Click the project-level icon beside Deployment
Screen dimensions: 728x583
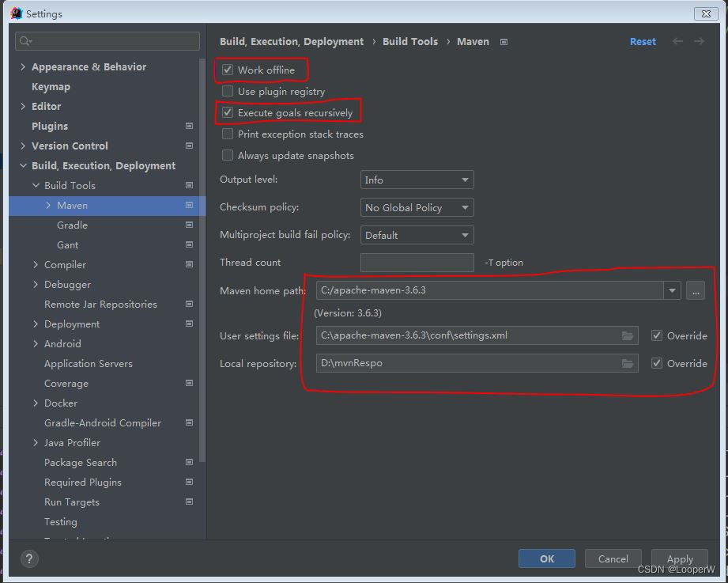(x=190, y=324)
